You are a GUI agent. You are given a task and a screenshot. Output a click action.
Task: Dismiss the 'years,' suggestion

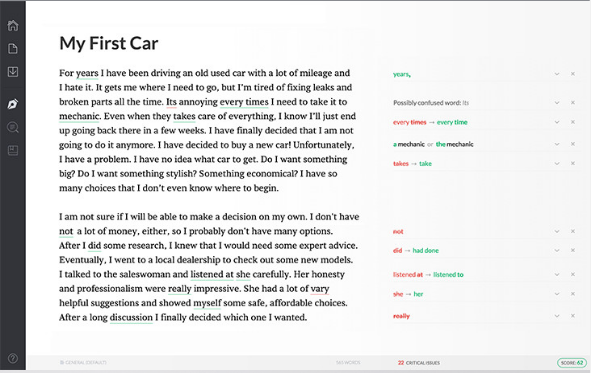click(x=573, y=74)
